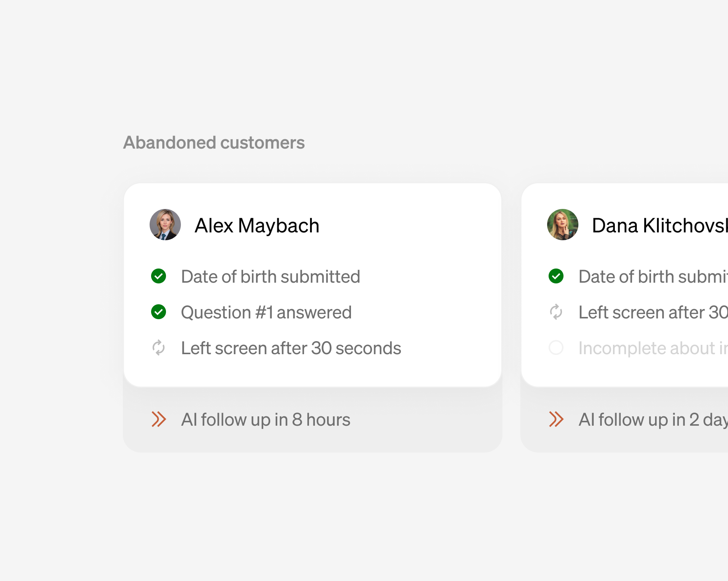
Task: Select Dana's Left screen after 30 step
Action: [x=653, y=312]
